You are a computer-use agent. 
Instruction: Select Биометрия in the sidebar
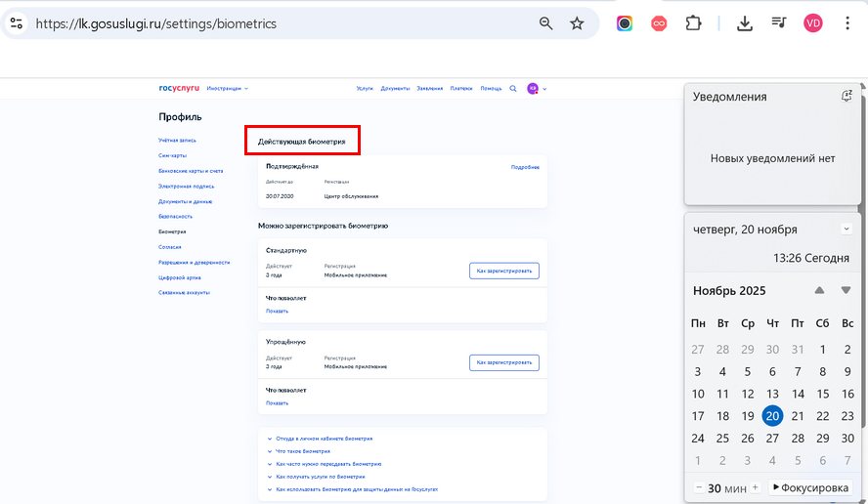[172, 231]
